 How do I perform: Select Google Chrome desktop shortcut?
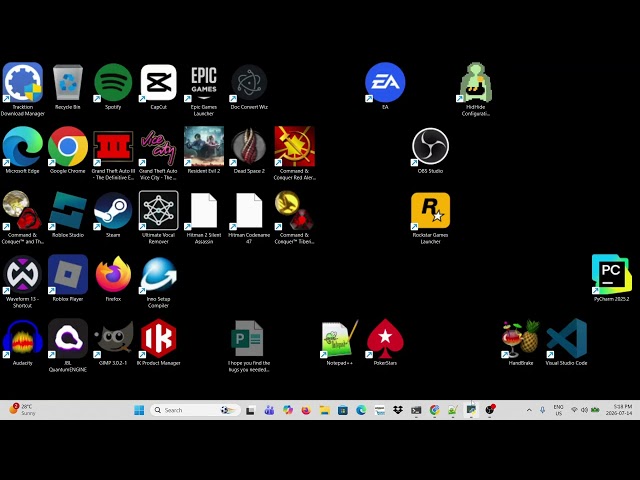(68, 150)
